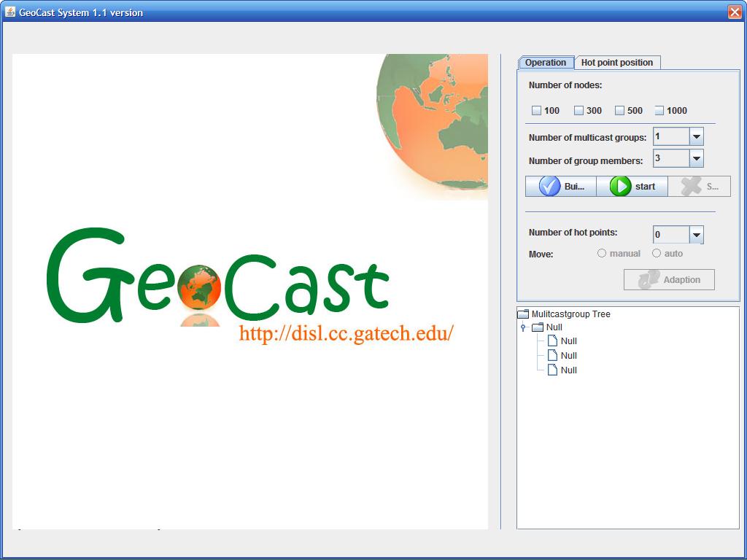Open the Number of group members dropdown
The width and height of the screenshot is (747, 560).
[x=696, y=159]
